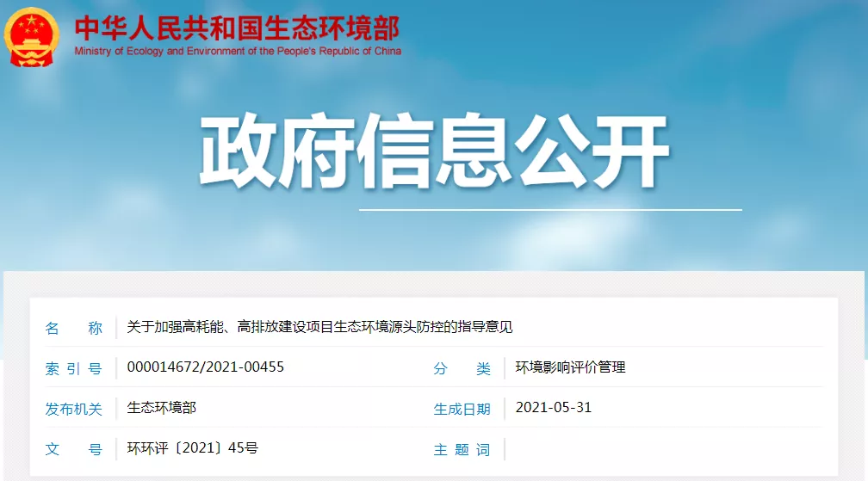Click the 索引号 field label

(x=73, y=368)
